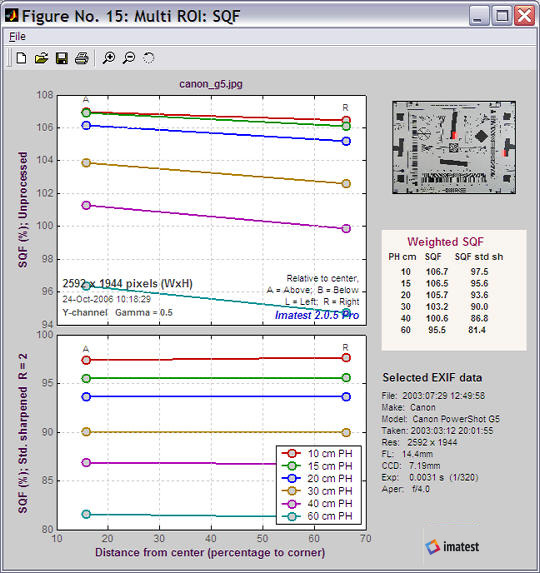Select the Zoom Out magnifier tool
Image resolution: width=540 pixels, height=573 pixels.
tap(129, 58)
